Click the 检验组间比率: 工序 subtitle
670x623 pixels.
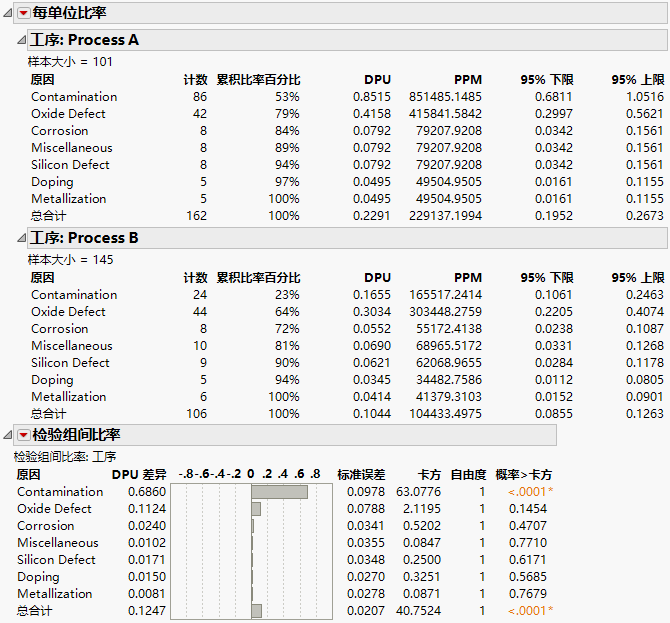[x=65, y=457]
